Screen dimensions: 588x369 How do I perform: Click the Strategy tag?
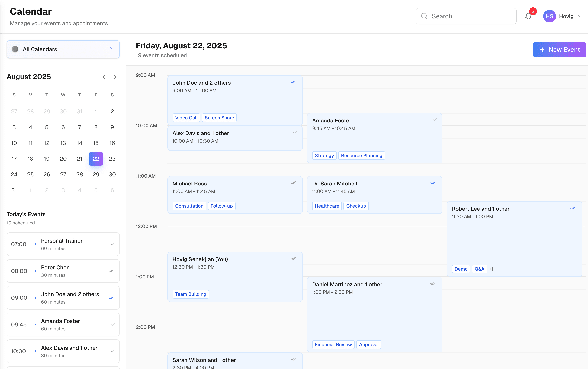point(324,156)
